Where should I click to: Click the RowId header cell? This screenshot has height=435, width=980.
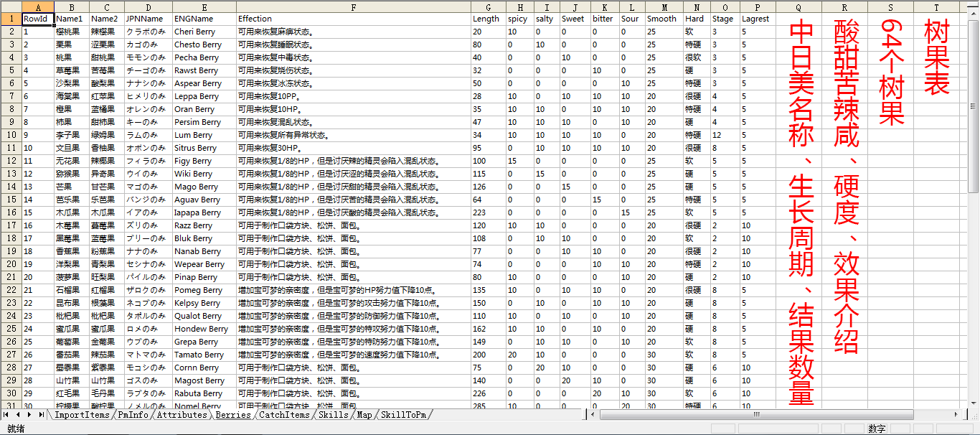point(38,19)
